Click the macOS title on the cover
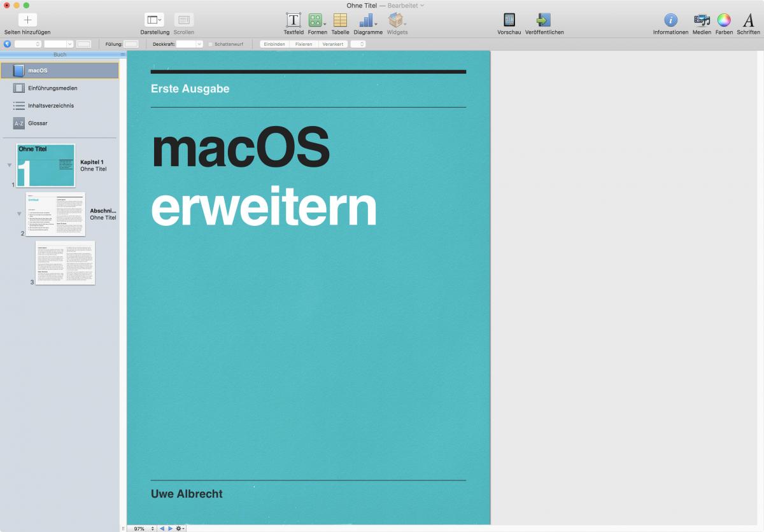The height and width of the screenshot is (532, 764). tap(240, 148)
